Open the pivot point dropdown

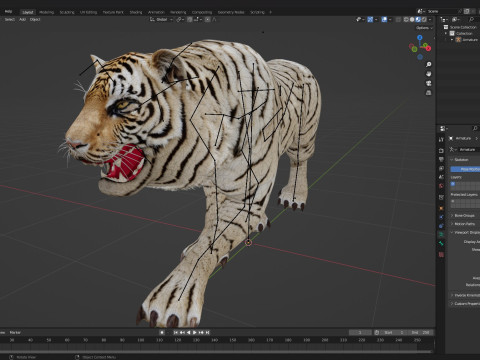[x=180, y=19]
